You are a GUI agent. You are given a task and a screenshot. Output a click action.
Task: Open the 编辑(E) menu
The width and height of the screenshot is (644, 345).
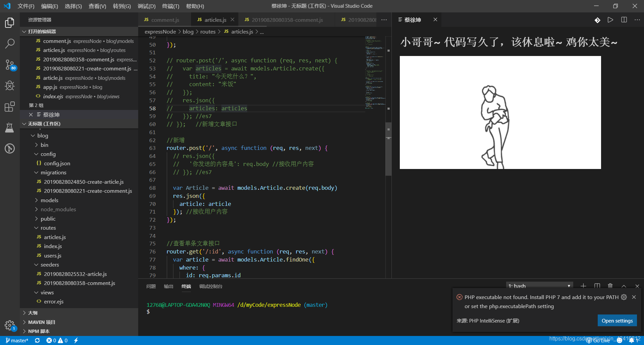50,6
